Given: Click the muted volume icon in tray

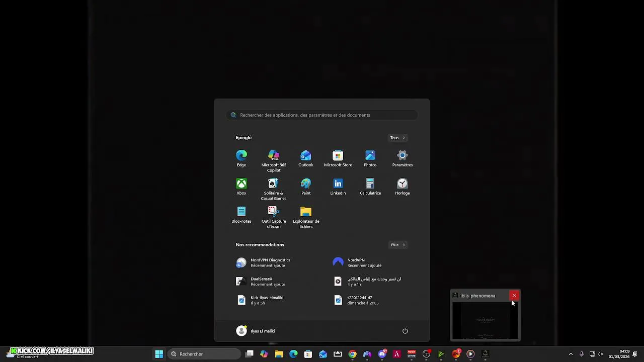Looking at the screenshot, I should [600, 354].
